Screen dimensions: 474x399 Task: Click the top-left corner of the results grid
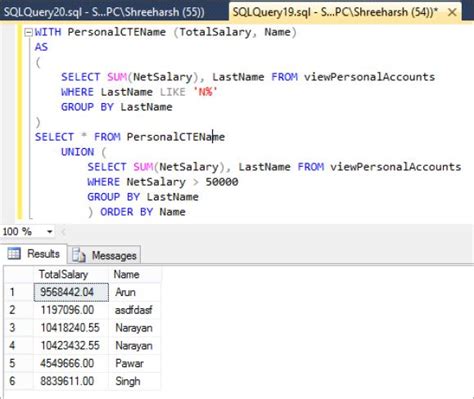[19, 274]
